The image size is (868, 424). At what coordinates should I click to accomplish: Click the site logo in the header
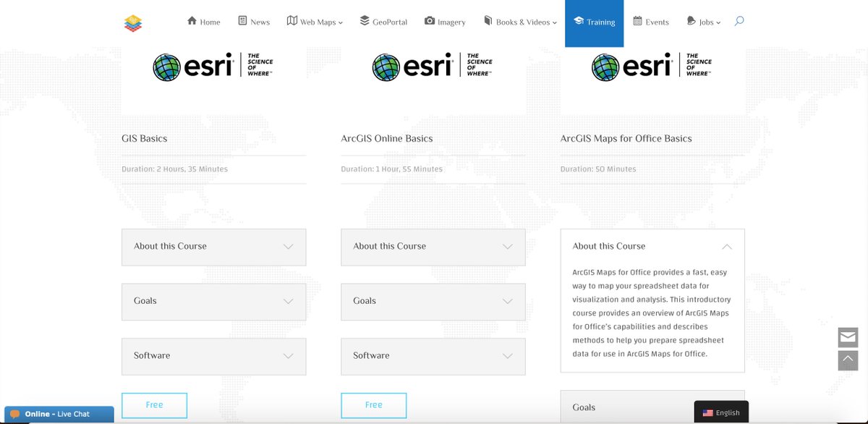pyautogui.click(x=133, y=24)
